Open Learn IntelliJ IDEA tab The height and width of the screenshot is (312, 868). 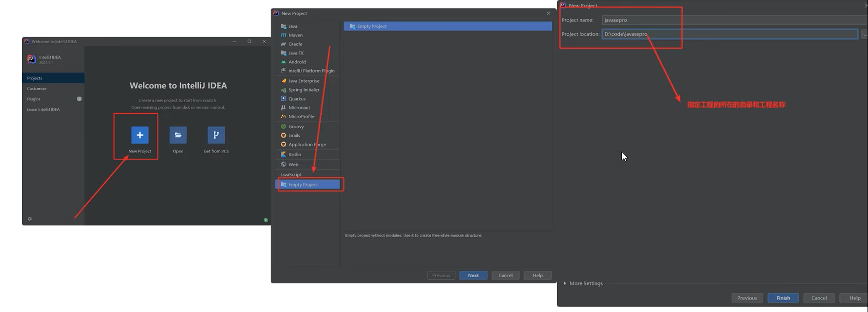point(53,109)
